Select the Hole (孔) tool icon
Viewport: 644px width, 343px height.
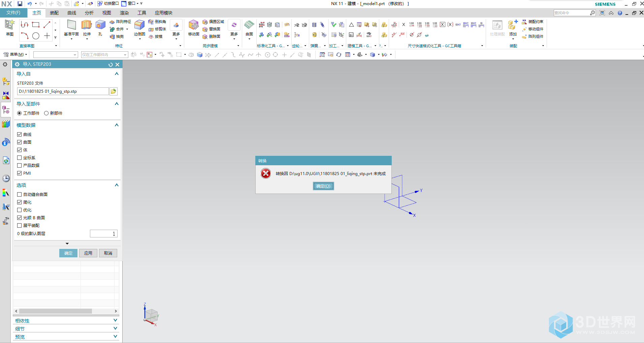[100, 25]
